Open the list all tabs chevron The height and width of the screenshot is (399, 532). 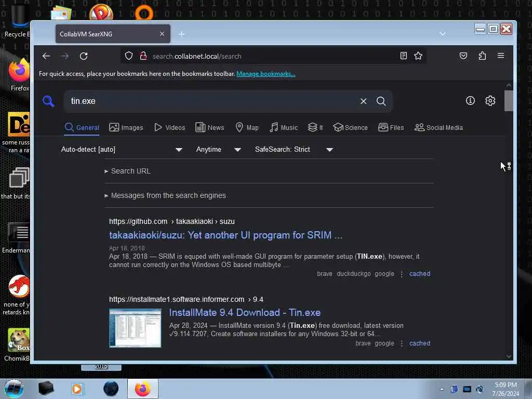click(442, 34)
